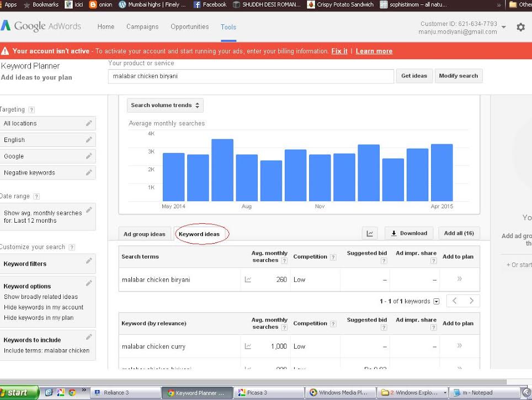Screen dimensions: 532x400
Task: Follow the Fix it link
Action: pos(339,51)
